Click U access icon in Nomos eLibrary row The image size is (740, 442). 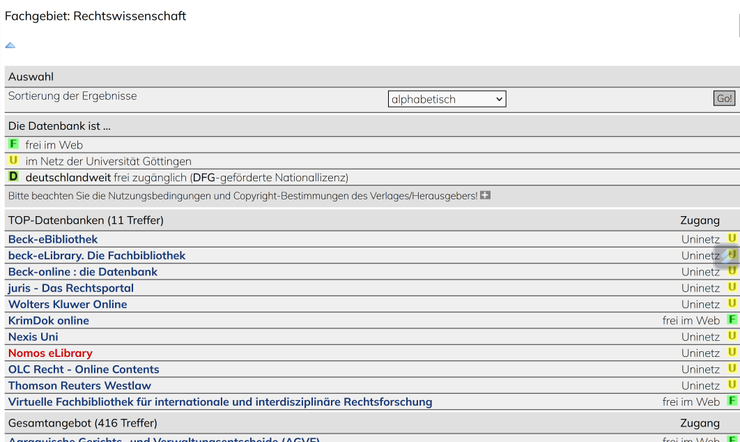coord(732,352)
